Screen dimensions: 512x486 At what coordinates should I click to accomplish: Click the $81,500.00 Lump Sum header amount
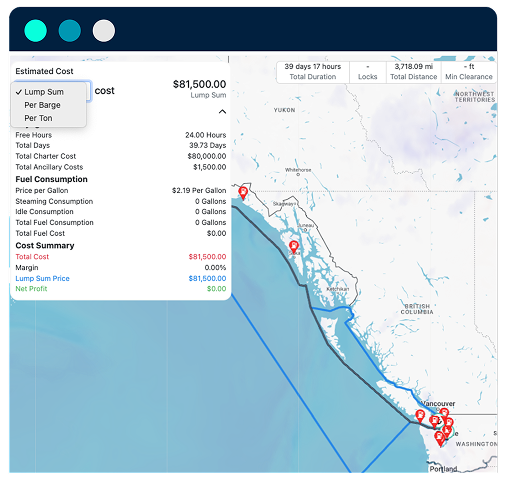199,84
